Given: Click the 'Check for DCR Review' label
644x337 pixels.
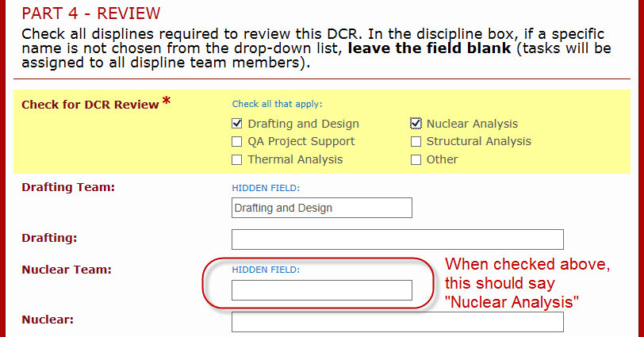Looking at the screenshot, I should [x=90, y=105].
